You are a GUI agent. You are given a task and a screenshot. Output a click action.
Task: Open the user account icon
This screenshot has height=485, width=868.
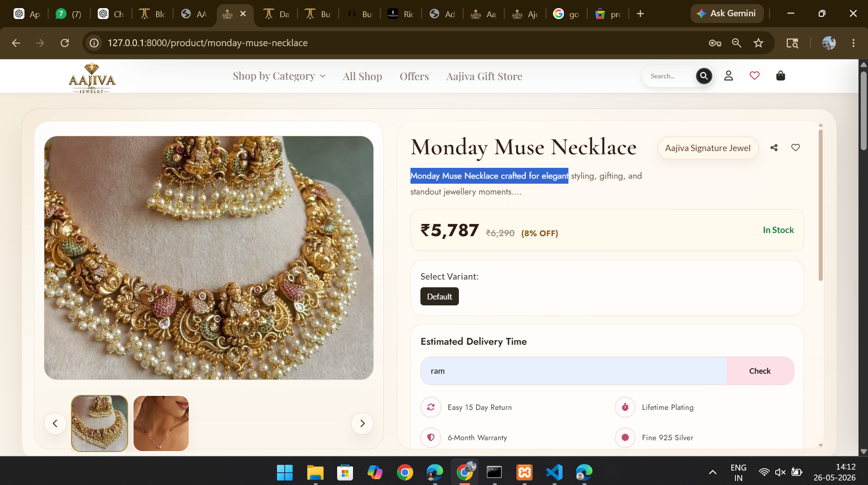point(729,76)
